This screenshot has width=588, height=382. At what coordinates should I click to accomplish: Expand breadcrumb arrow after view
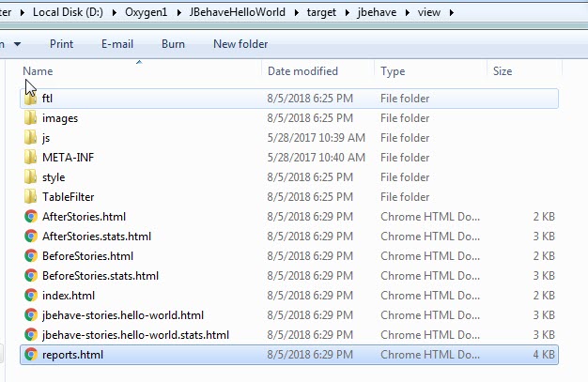pos(452,13)
